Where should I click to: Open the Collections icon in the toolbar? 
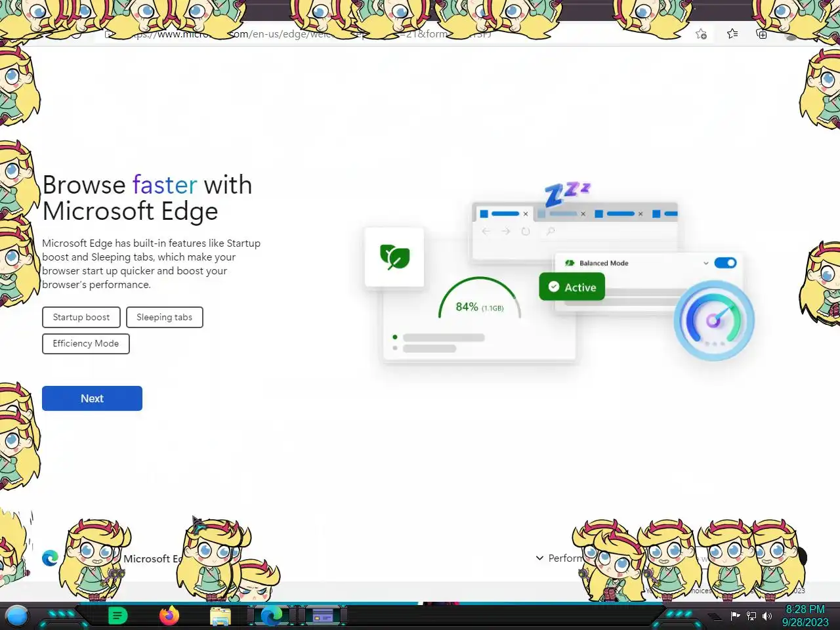click(762, 34)
